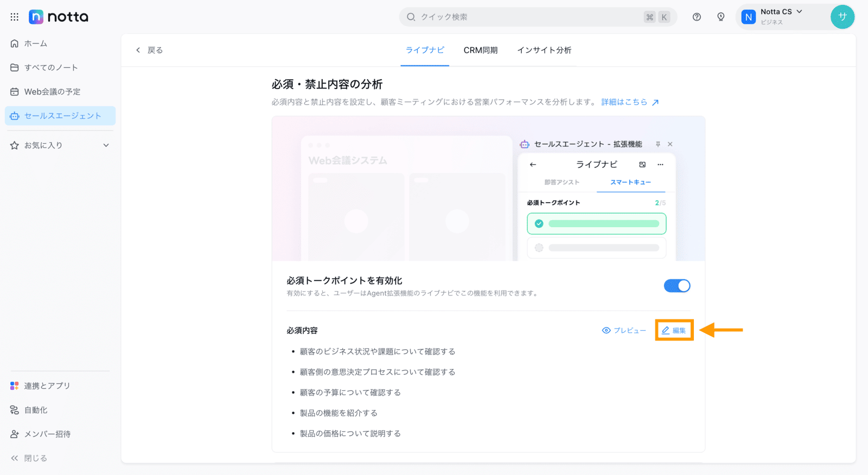Click text 顧客の予算について確認する
The image size is (868, 475).
[x=350, y=393]
